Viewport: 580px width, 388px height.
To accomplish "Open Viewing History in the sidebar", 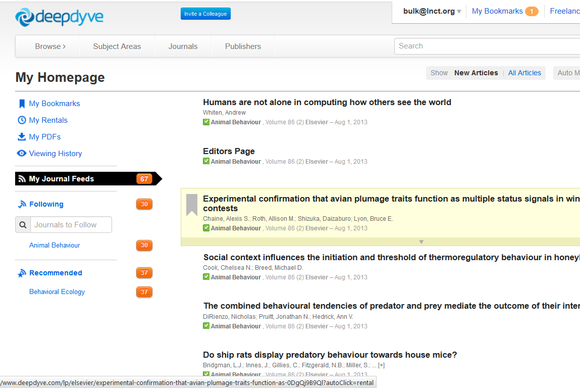I will coord(55,153).
